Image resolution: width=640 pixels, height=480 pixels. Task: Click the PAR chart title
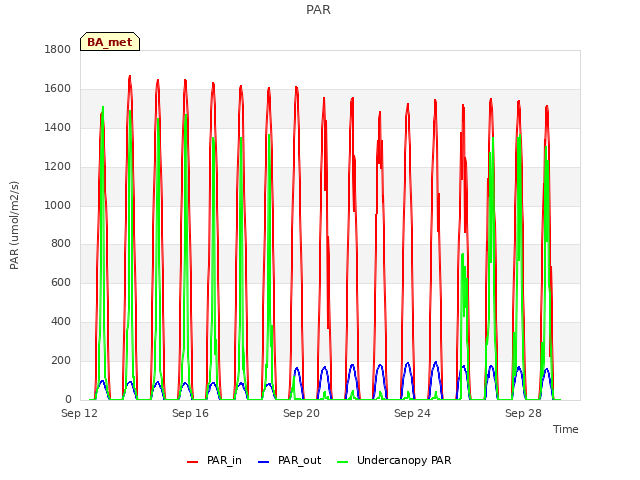point(318,9)
